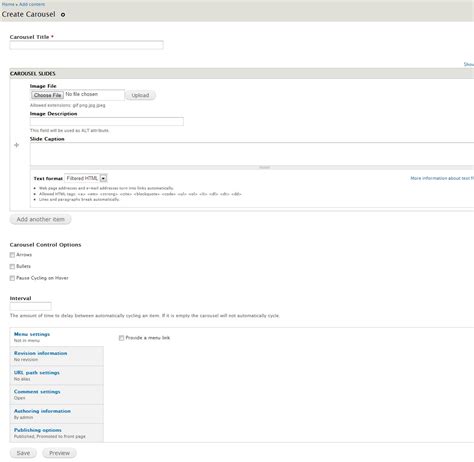Show Authoring information tab
Viewport: 474px width, 462px height.
click(57, 414)
